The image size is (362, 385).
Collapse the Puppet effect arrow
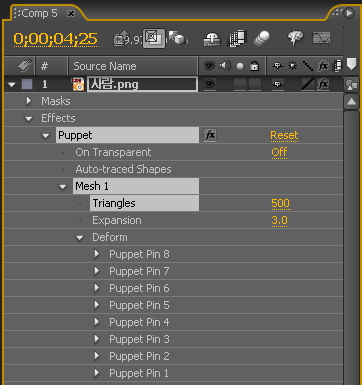tap(46, 136)
